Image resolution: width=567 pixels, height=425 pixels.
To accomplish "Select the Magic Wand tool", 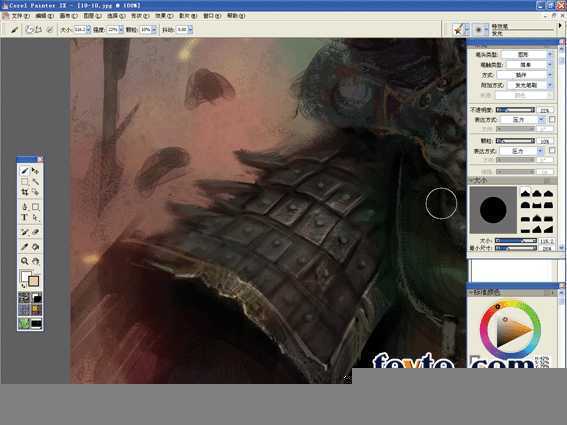I will click(35, 182).
